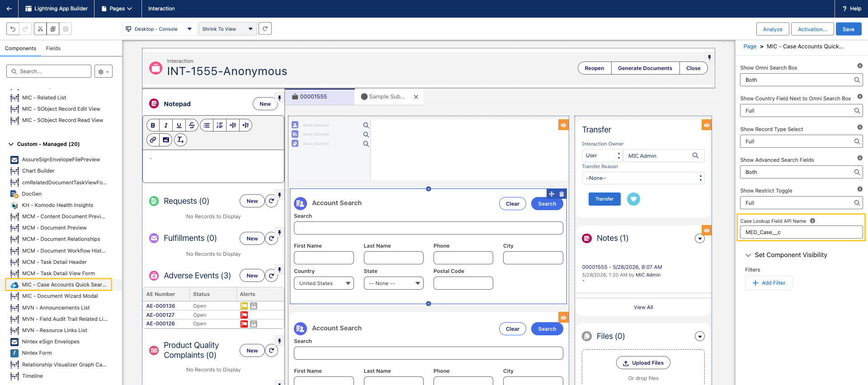The image size is (868, 385).
Task: Select MIC - Document Wizard Modal component
Action: click(60, 296)
